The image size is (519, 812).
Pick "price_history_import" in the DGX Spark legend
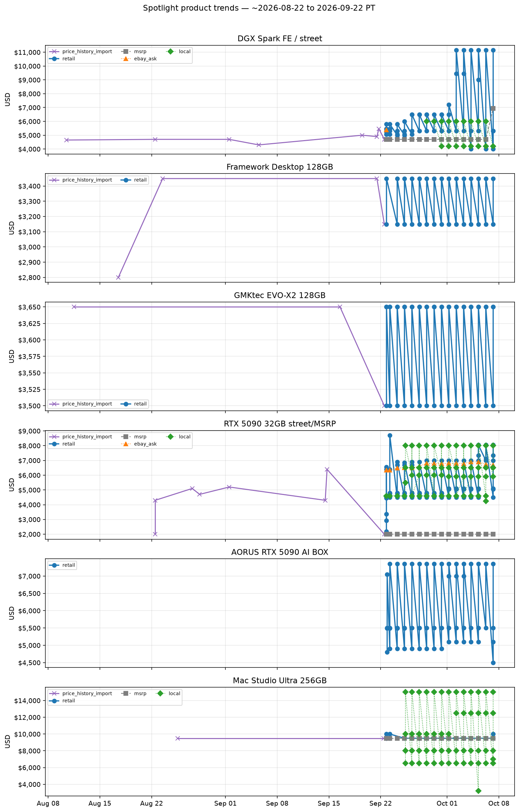87,51
